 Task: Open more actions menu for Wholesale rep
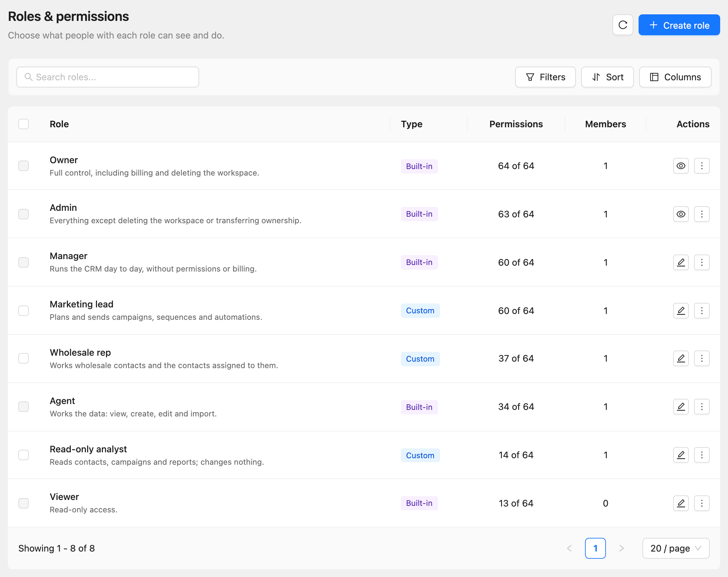(x=702, y=358)
